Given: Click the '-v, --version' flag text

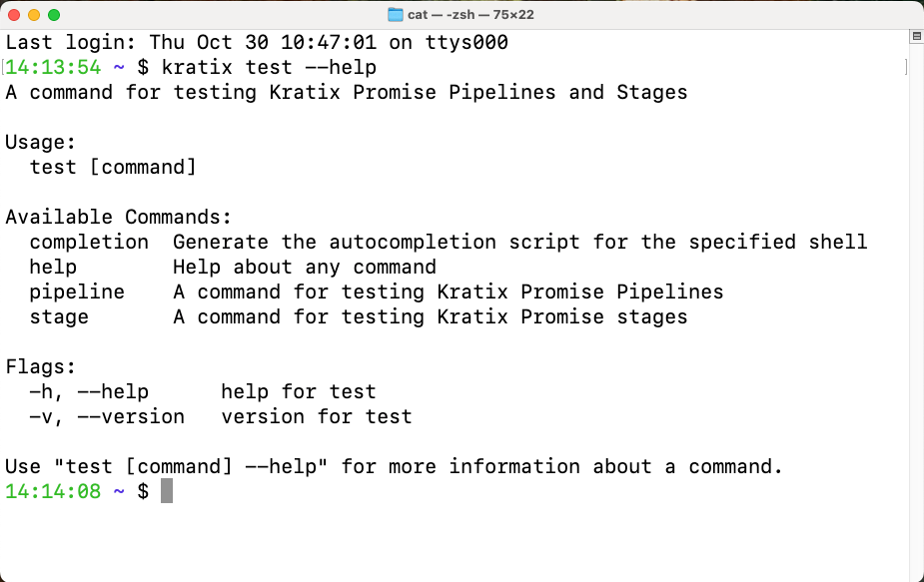Looking at the screenshot, I should pos(107,416).
